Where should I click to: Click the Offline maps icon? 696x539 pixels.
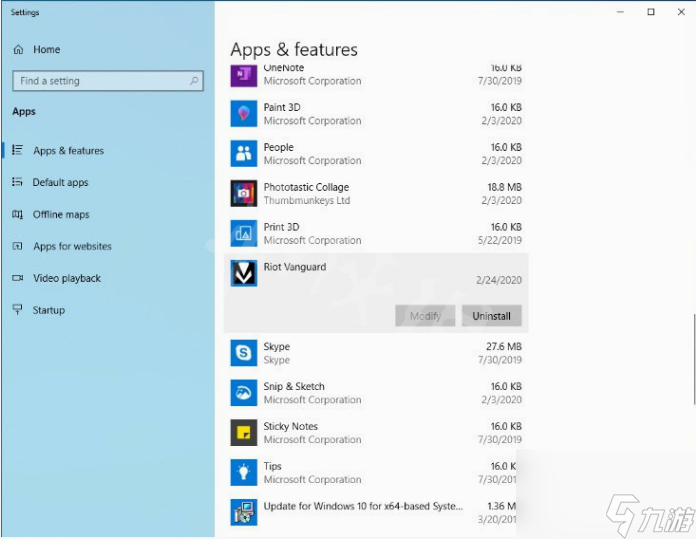17,214
